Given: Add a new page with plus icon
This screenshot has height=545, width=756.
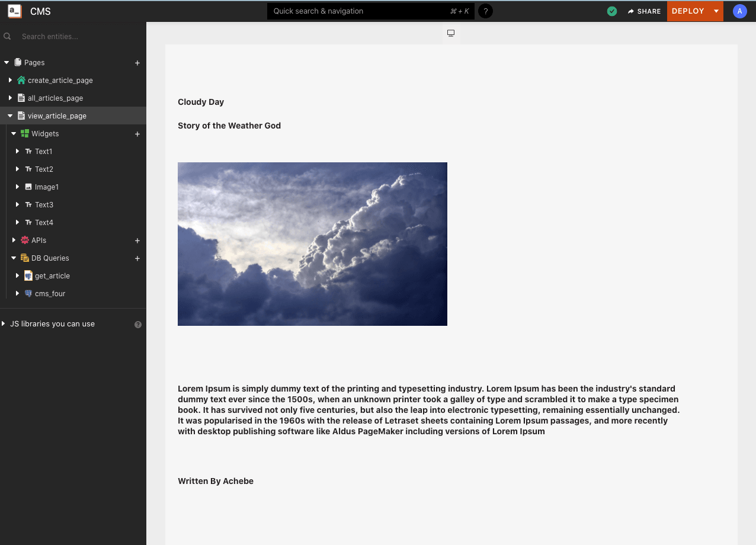Looking at the screenshot, I should point(137,63).
